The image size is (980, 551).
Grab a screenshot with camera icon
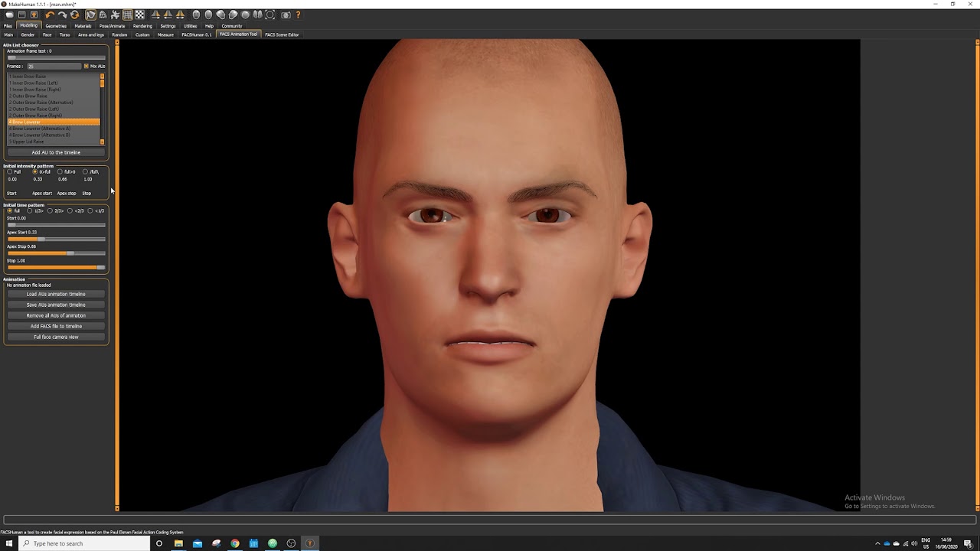click(286, 15)
